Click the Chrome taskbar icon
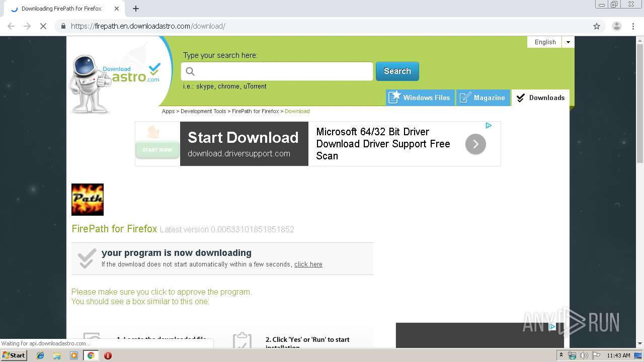Screen dimensions: 644x362 [91, 355]
